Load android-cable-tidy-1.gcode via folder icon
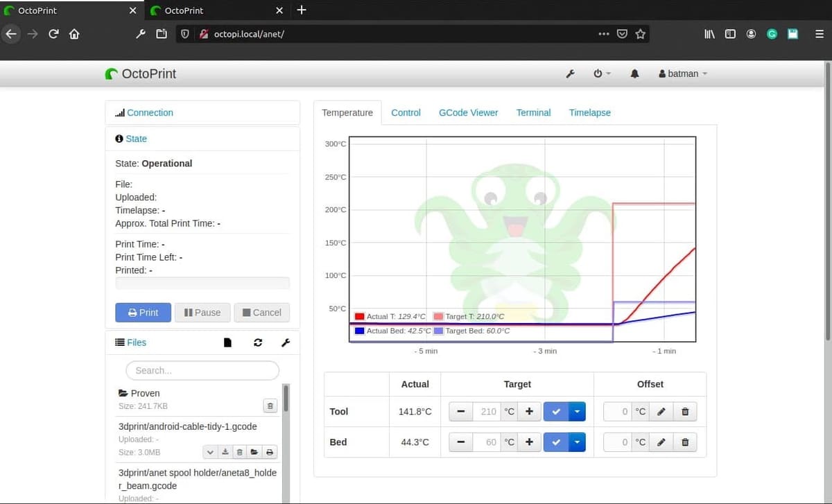This screenshot has height=504, width=832. click(x=254, y=452)
